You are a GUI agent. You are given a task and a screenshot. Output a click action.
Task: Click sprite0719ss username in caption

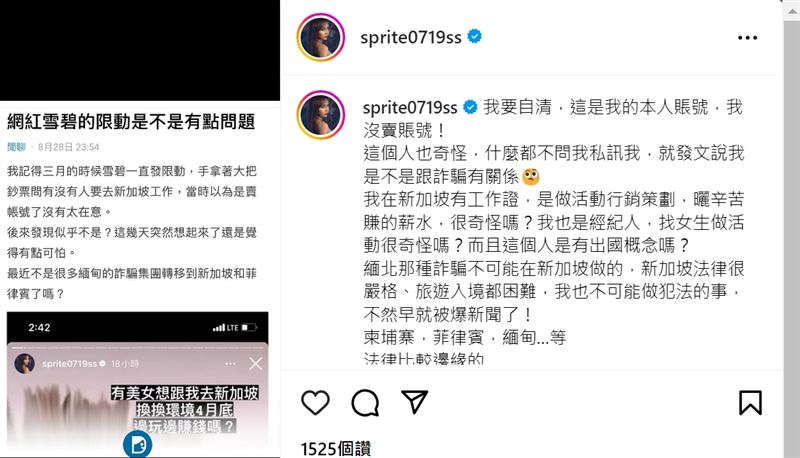[x=410, y=108]
